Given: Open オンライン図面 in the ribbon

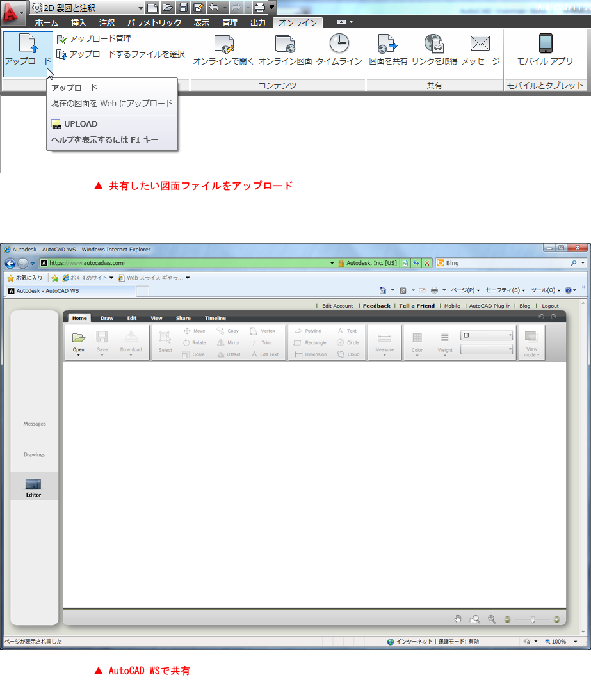Looking at the screenshot, I should [x=285, y=49].
